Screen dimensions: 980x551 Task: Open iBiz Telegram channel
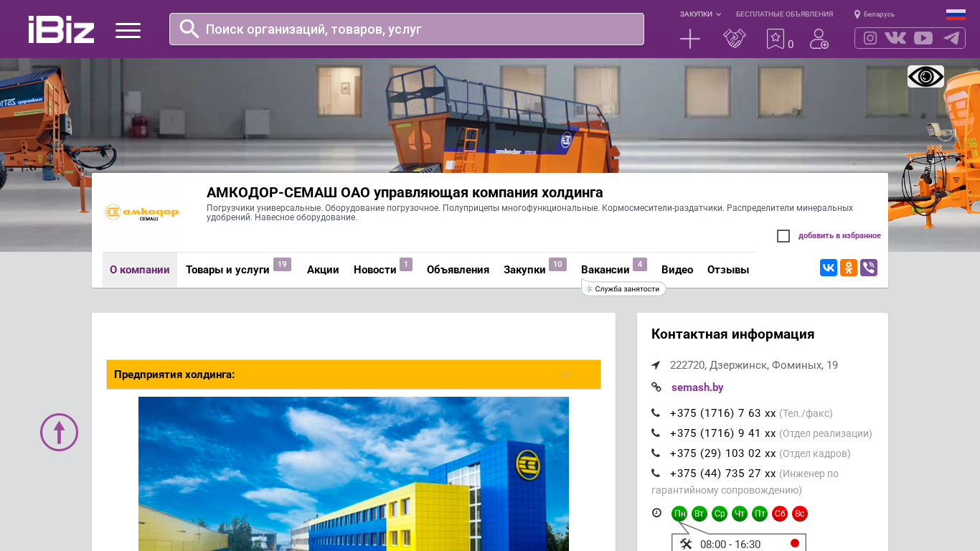tap(951, 38)
